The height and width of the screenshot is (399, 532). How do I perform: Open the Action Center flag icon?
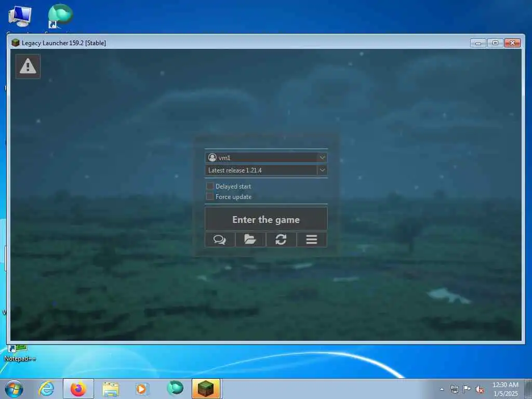click(467, 389)
